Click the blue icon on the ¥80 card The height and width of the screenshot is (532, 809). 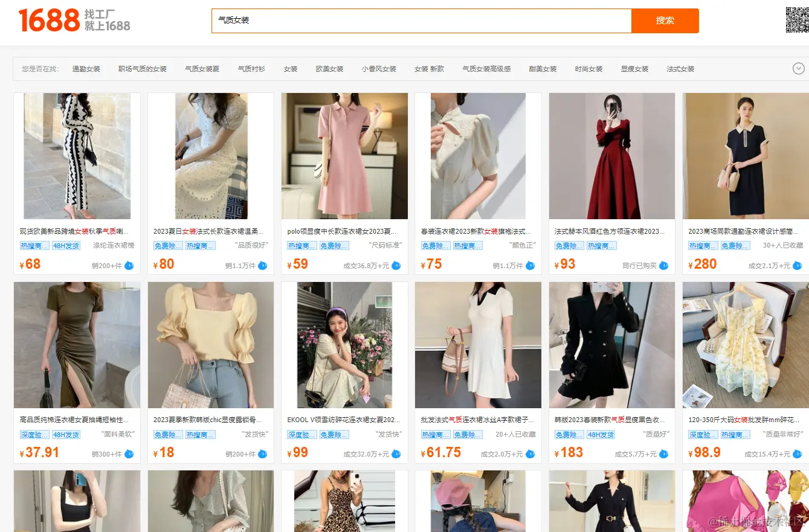pos(262,265)
